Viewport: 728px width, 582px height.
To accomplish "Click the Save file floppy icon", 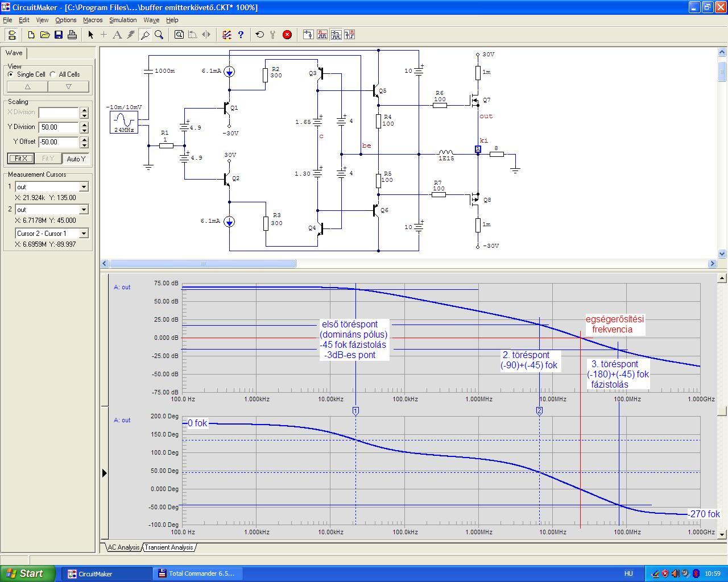I will (59, 35).
